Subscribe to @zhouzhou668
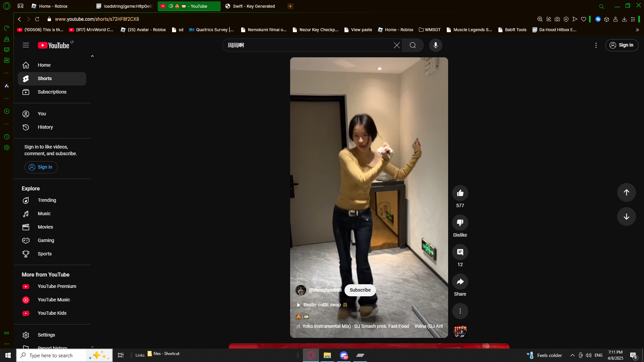This screenshot has width=644, height=362. 360,290
